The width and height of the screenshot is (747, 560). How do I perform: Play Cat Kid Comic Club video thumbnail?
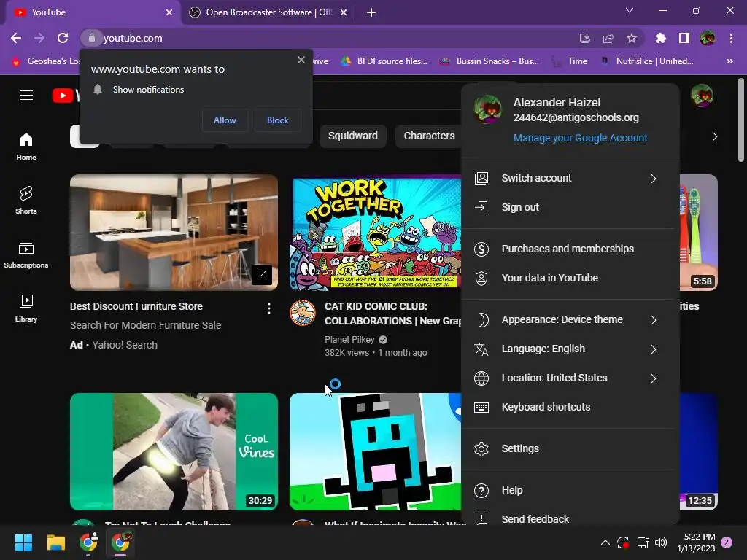click(x=376, y=233)
